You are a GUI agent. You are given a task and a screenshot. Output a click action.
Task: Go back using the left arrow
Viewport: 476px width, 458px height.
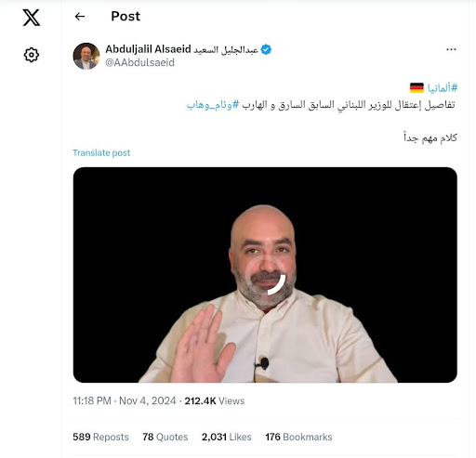coord(80,17)
